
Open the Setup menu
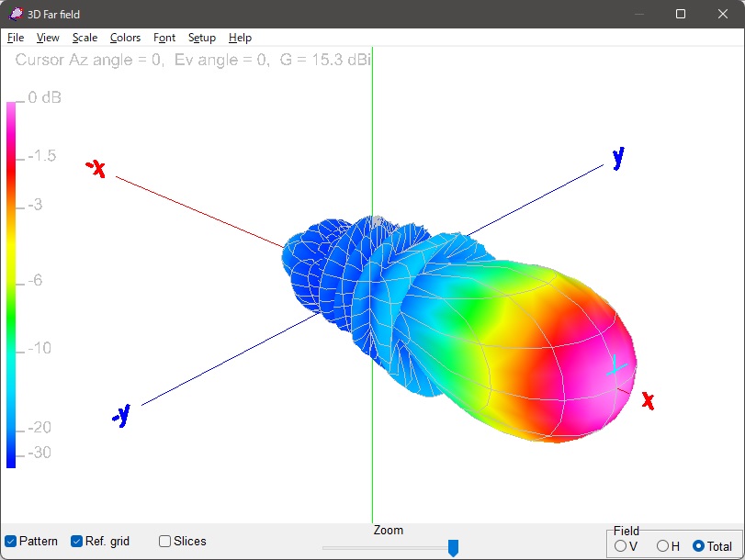202,38
